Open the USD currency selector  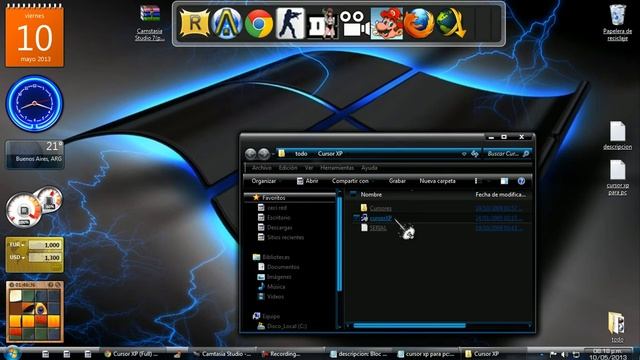pyautogui.click(x=17, y=257)
